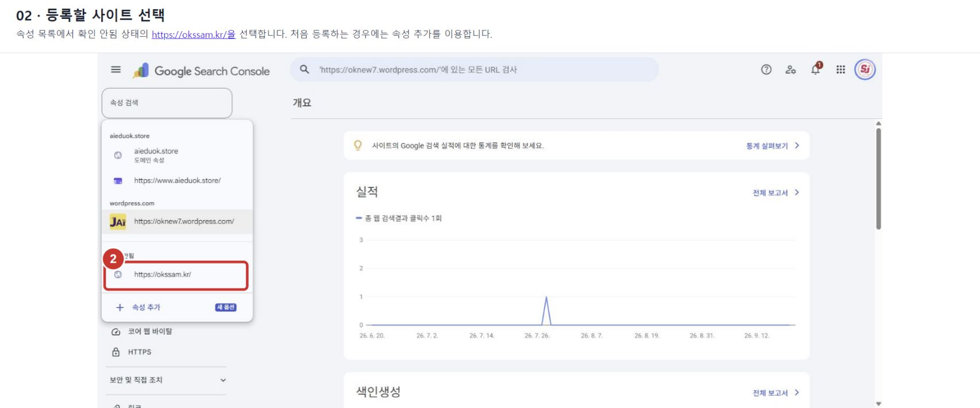Click the https://okssam.kr/을 link in the instructions

(x=194, y=34)
